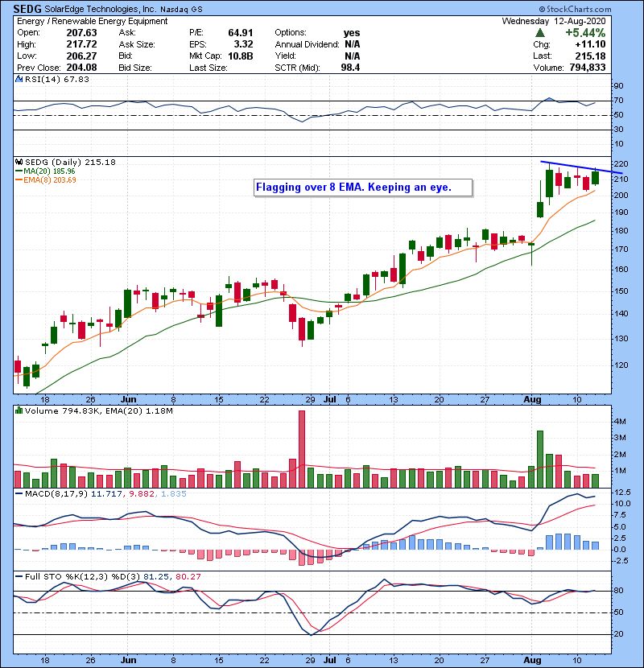
Task: Click the 70 level label on RSI axis
Action: [x=618, y=101]
